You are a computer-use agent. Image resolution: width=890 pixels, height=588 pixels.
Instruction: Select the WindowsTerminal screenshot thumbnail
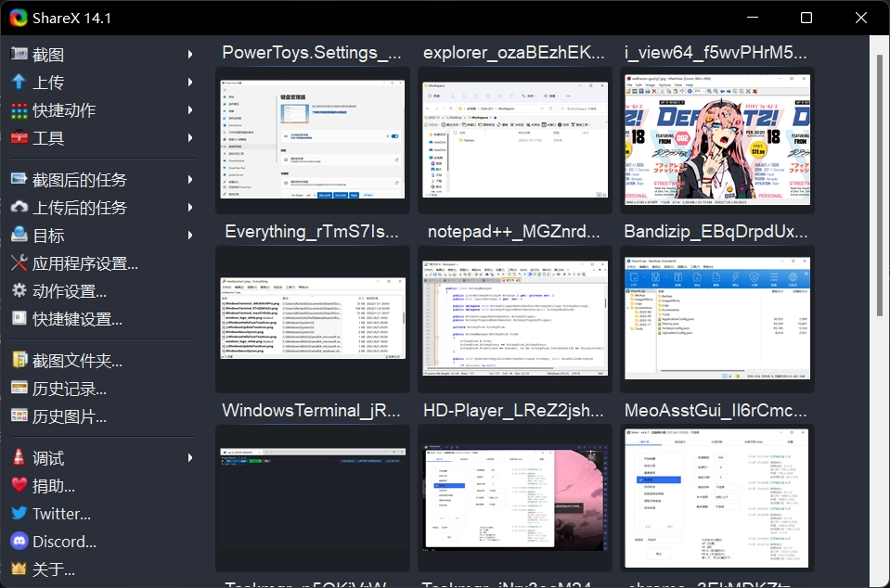(313, 498)
